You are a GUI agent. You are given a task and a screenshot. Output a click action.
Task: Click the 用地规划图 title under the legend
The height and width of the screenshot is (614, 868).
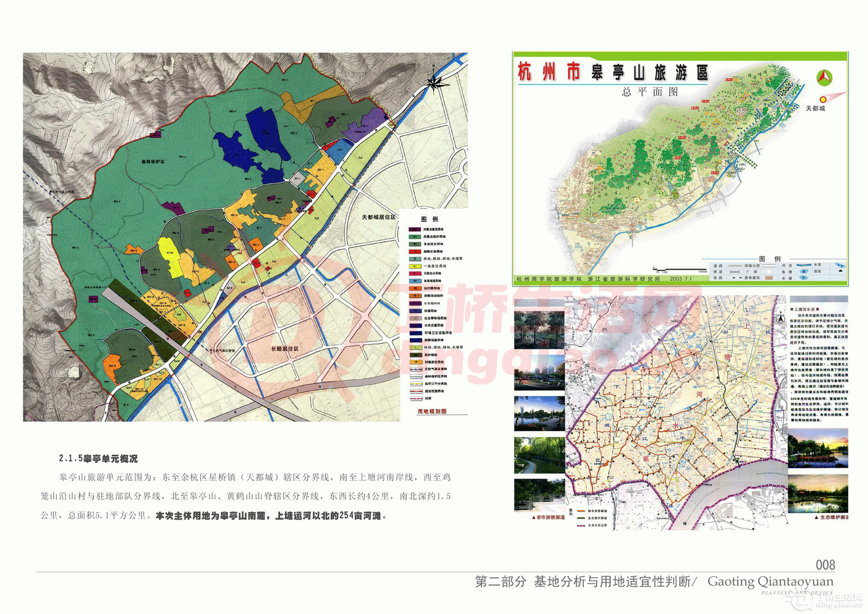432,411
